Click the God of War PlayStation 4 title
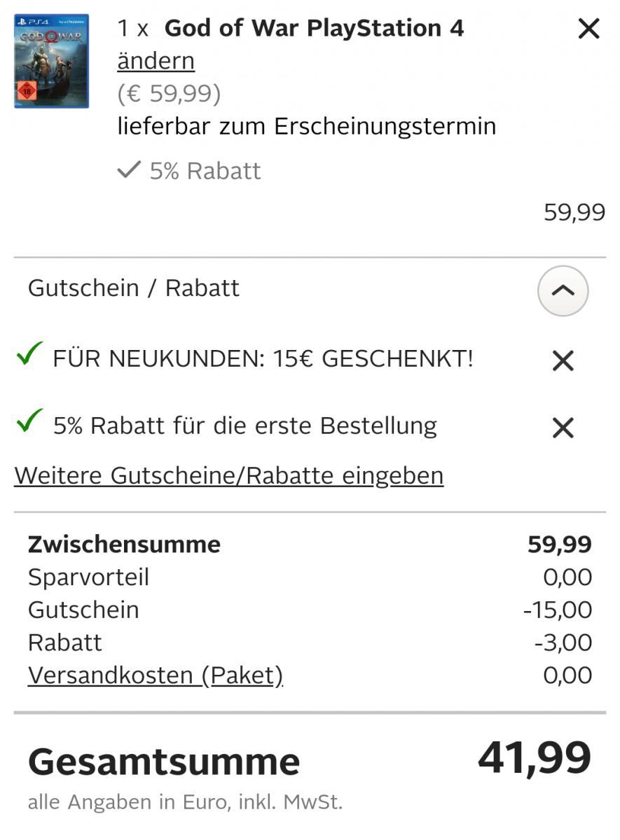 pos(314,29)
